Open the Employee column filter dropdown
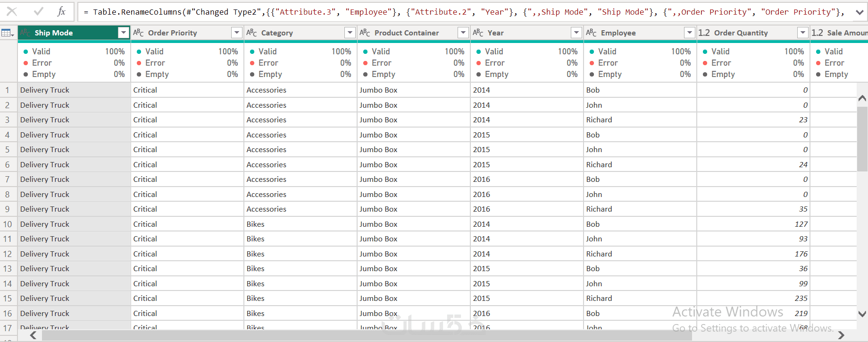The width and height of the screenshot is (868, 342). [690, 33]
